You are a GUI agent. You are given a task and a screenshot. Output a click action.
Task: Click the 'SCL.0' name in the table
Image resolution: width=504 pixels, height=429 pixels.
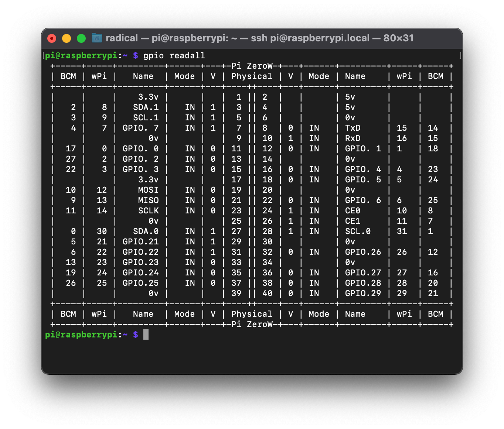click(x=358, y=231)
